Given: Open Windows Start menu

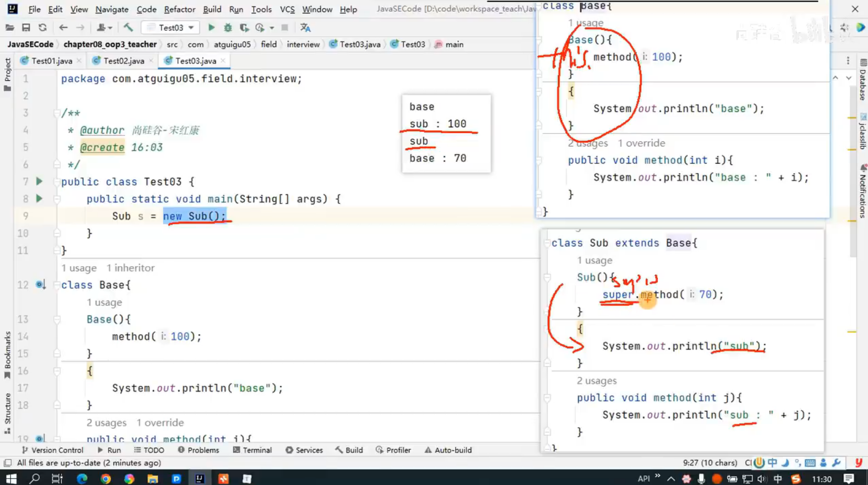Looking at the screenshot, I should point(11,479).
